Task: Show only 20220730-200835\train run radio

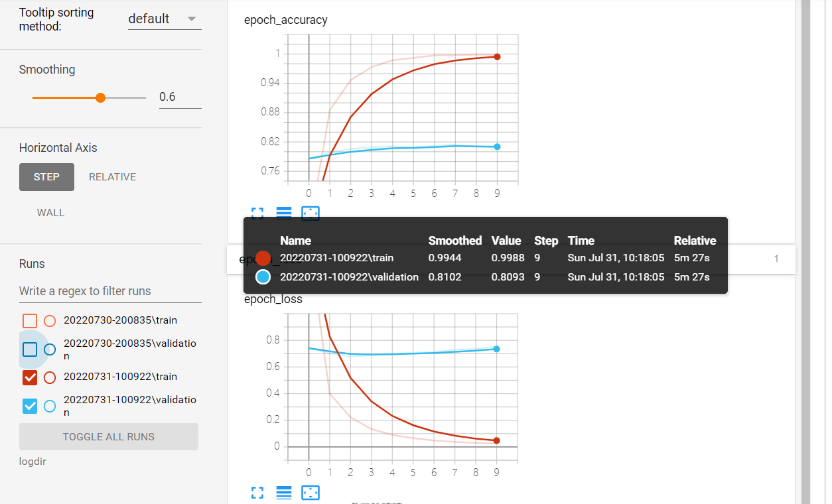Action: click(x=50, y=321)
